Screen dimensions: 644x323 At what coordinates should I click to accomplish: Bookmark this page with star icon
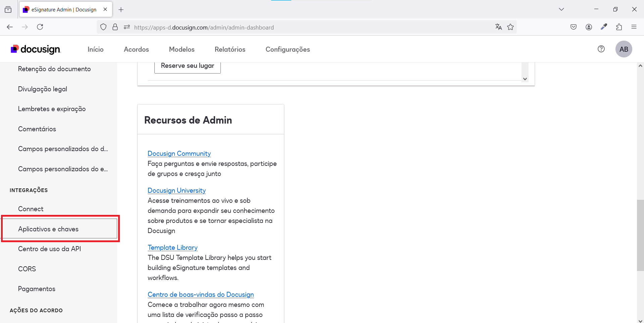tap(510, 27)
